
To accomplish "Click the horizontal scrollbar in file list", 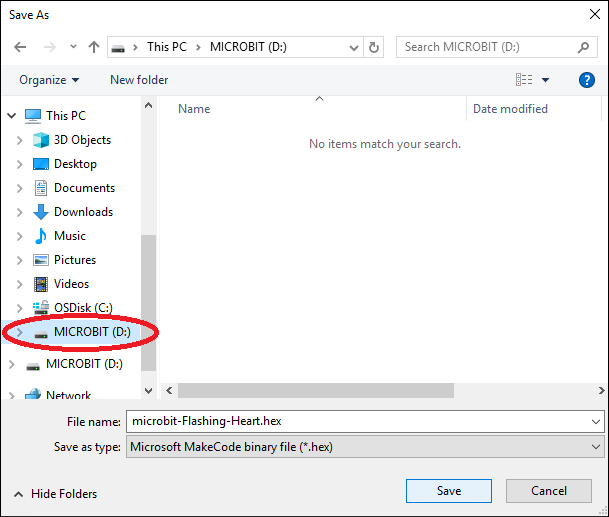I will (316, 390).
